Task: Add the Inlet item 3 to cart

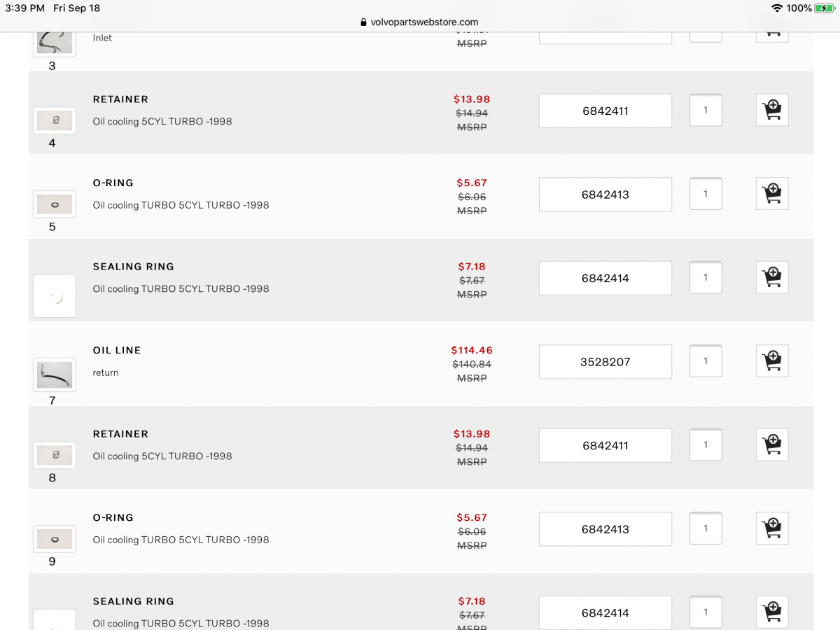Action: (772, 33)
